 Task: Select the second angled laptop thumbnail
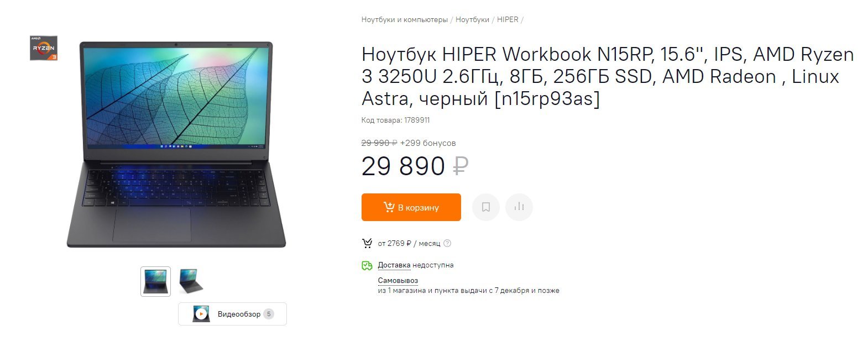click(191, 281)
